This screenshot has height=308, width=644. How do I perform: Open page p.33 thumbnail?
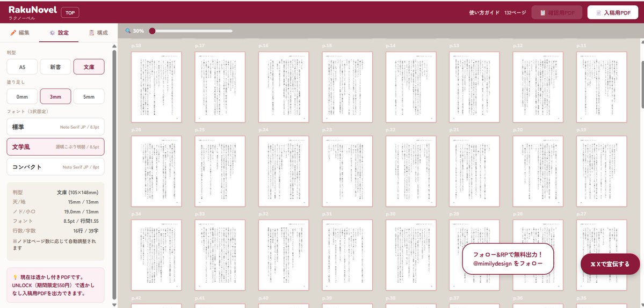[x=220, y=255]
